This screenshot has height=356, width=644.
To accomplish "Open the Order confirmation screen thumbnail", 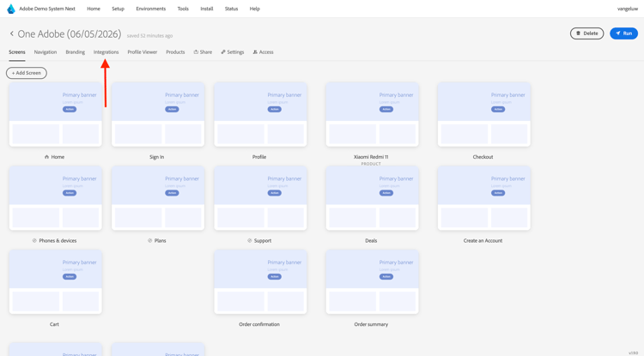I will 260,281.
